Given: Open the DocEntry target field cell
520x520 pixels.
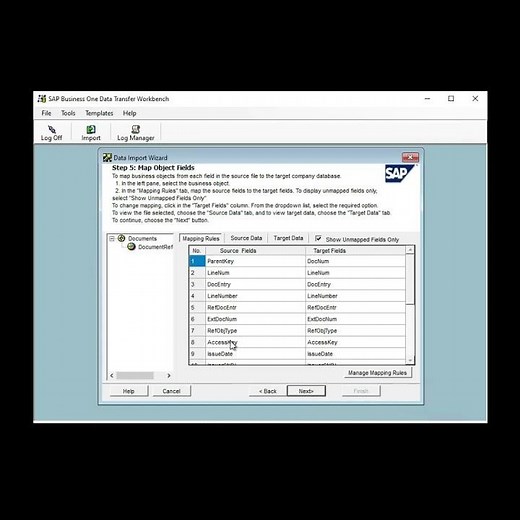Looking at the screenshot, I should (x=355, y=284).
